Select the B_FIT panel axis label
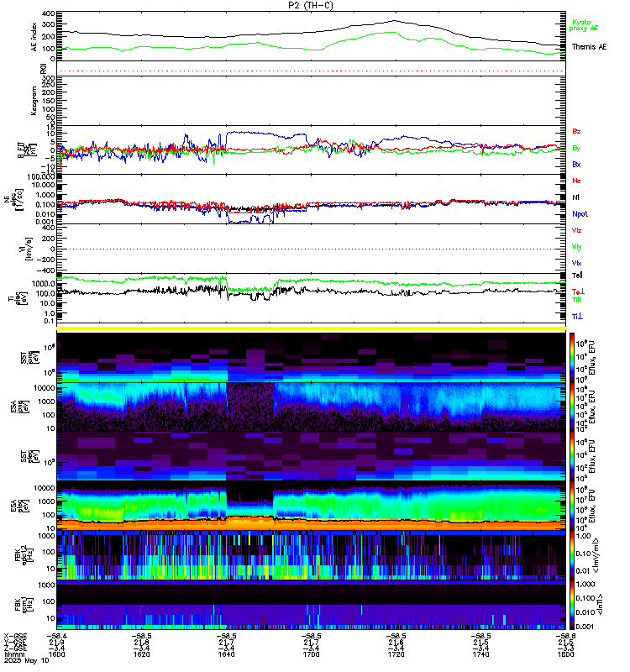 [27, 150]
